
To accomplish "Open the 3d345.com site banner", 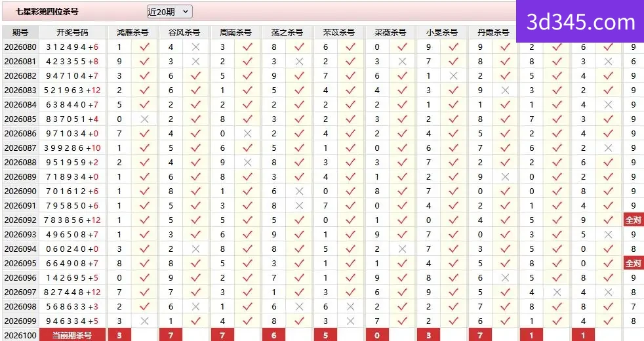I will pyautogui.click(x=580, y=22).
